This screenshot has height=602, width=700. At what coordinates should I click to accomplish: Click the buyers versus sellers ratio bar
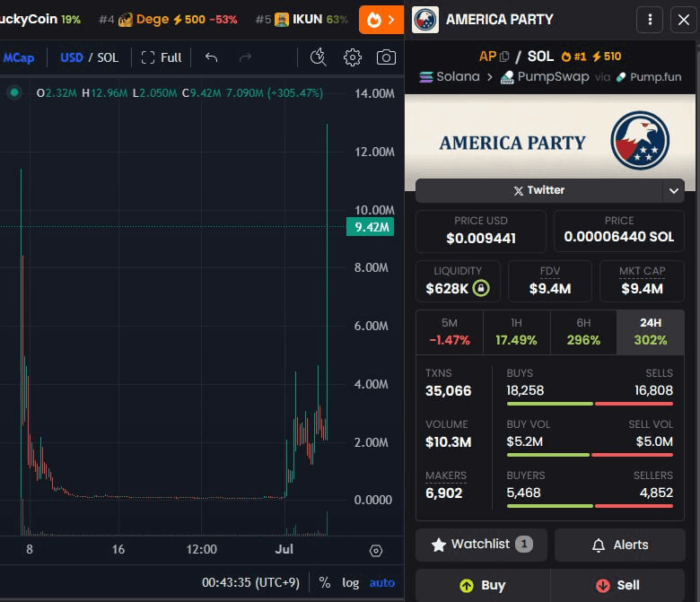tap(590, 506)
